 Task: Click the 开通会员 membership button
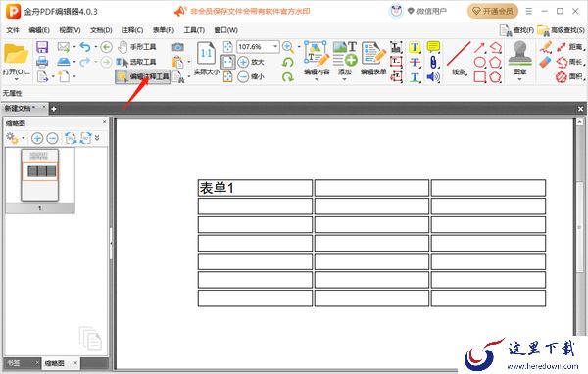[x=492, y=11]
